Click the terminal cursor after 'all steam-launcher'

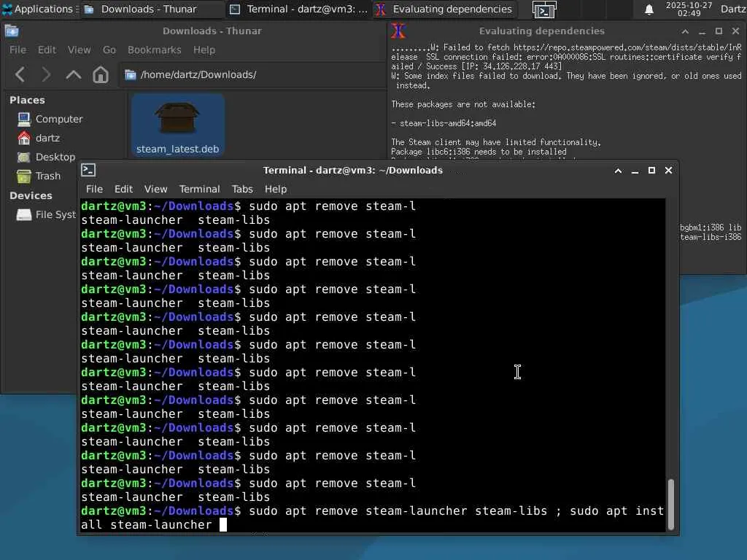pyautogui.click(x=223, y=525)
